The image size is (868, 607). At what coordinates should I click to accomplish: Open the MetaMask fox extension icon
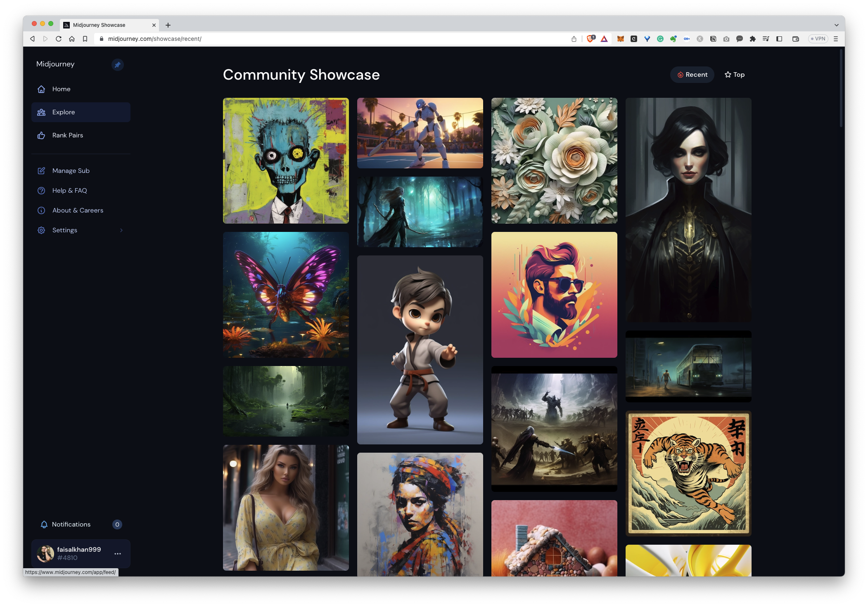tap(620, 39)
